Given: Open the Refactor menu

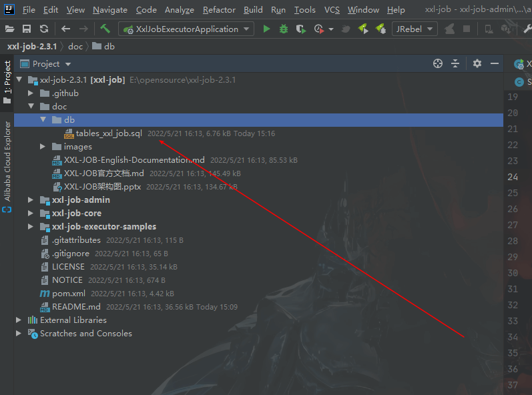Looking at the screenshot, I should (219, 10).
